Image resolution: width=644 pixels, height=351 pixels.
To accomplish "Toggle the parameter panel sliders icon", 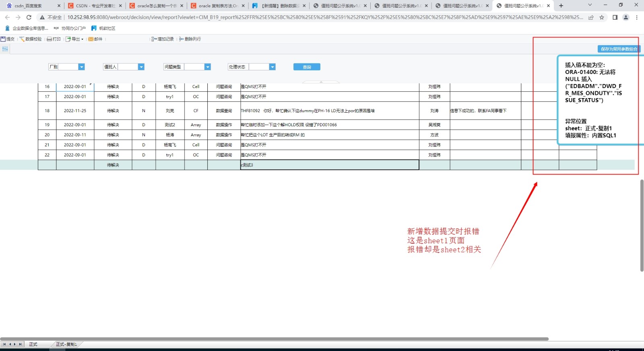I will coord(5,49).
